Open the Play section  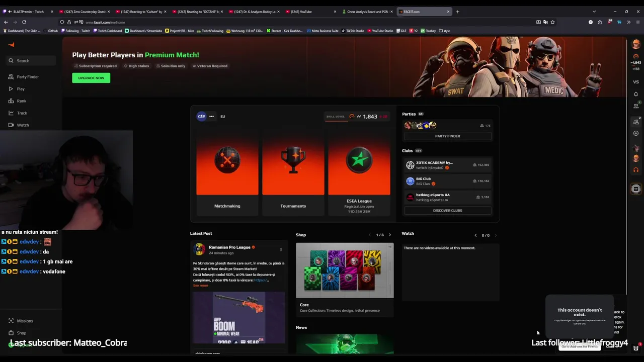click(x=21, y=89)
